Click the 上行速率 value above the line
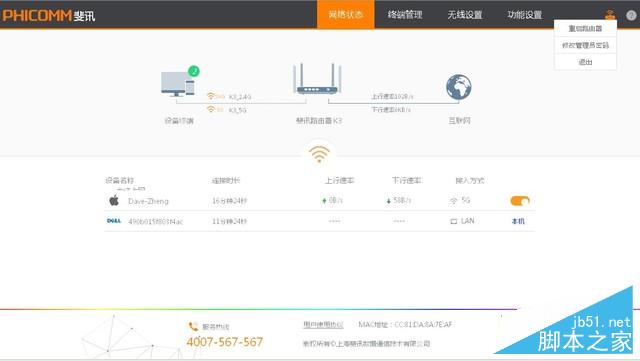This screenshot has width=640, height=361. tap(392, 96)
